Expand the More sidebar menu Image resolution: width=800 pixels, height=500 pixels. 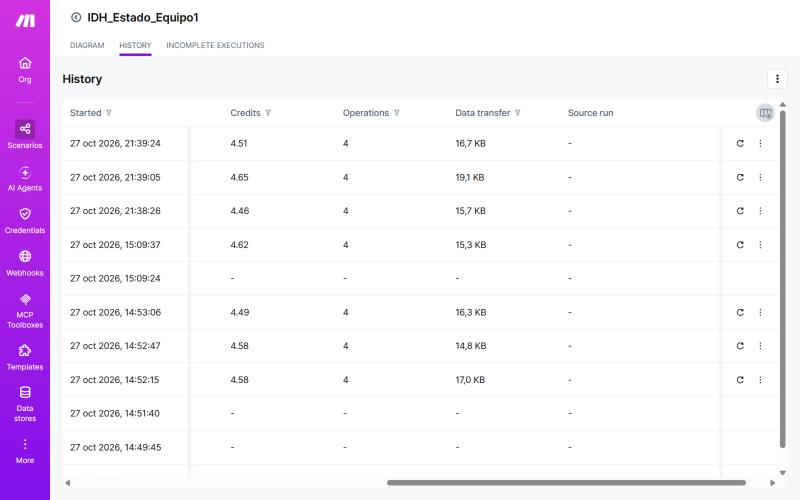pyautogui.click(x=25, y=451)
